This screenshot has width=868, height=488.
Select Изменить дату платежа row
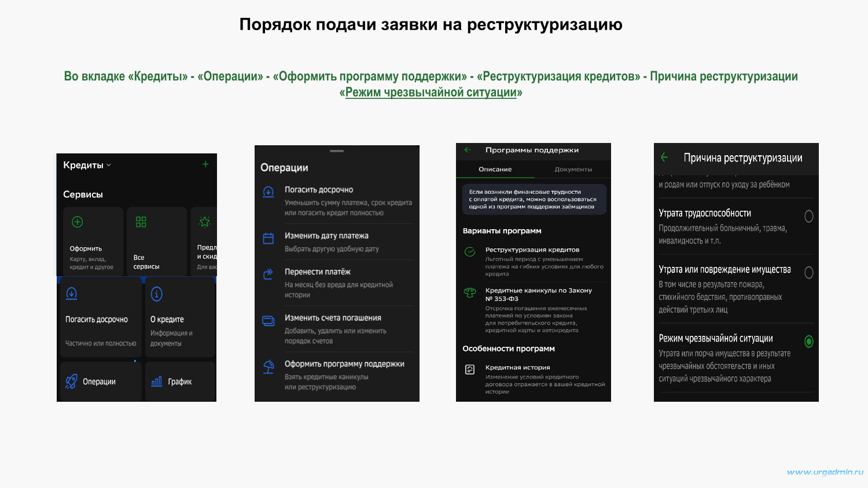(337, 242)
